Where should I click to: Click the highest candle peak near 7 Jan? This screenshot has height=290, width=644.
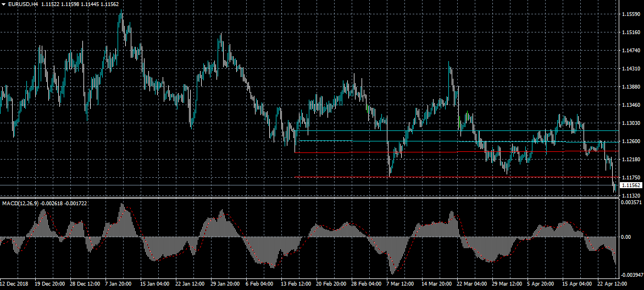(120, 12)
